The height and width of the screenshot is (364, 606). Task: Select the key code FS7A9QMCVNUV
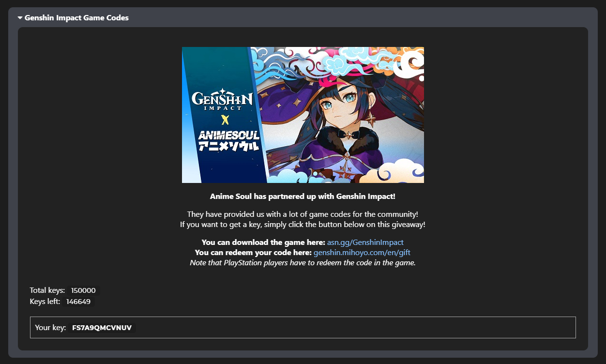[x=102, y=328]
